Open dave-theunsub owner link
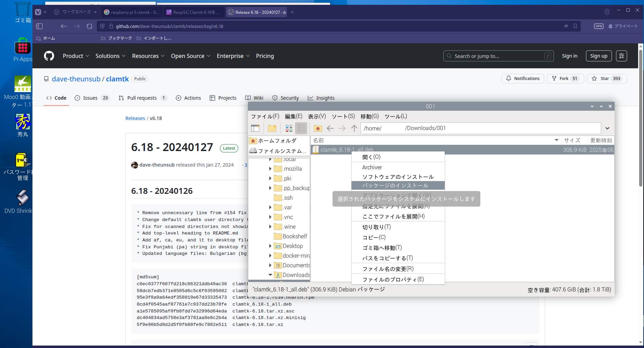Screen dimensions: 644x348 pos(76,79)
